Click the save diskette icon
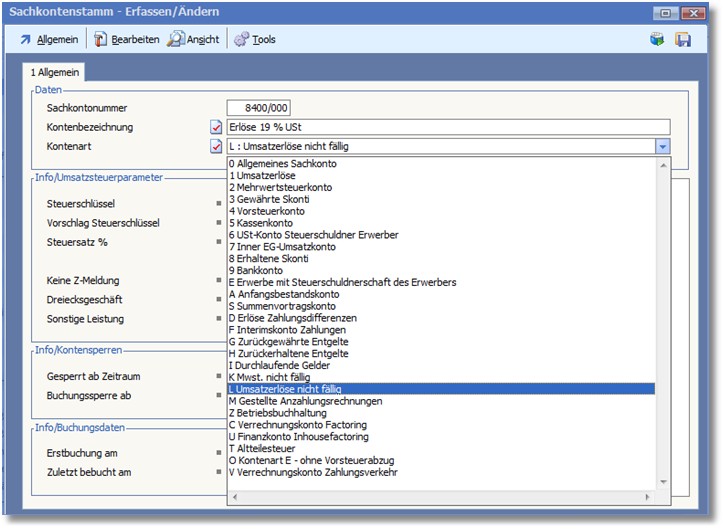This screenshot has width=723, height=529. click(x=683, y=40)
